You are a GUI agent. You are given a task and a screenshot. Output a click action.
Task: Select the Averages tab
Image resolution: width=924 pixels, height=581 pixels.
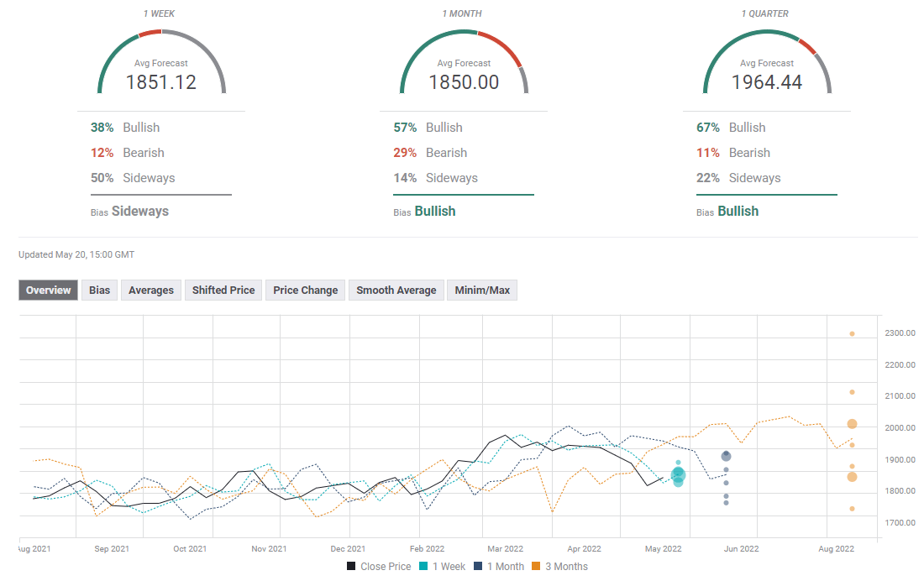[x=151, y=290]
